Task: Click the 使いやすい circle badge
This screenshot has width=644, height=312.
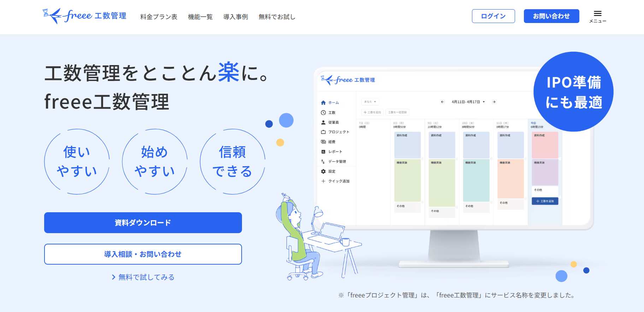Action: point(77,161)
